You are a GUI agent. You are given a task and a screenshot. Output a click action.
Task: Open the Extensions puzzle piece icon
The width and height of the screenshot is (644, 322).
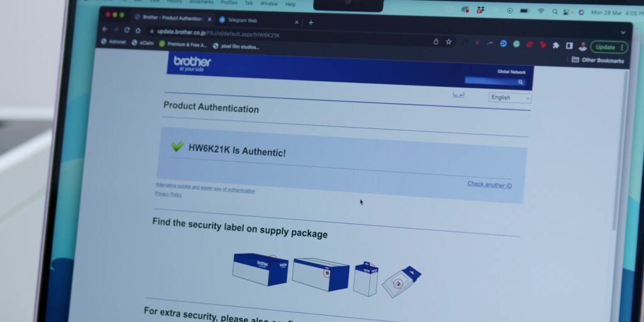(x=556, y=45)
